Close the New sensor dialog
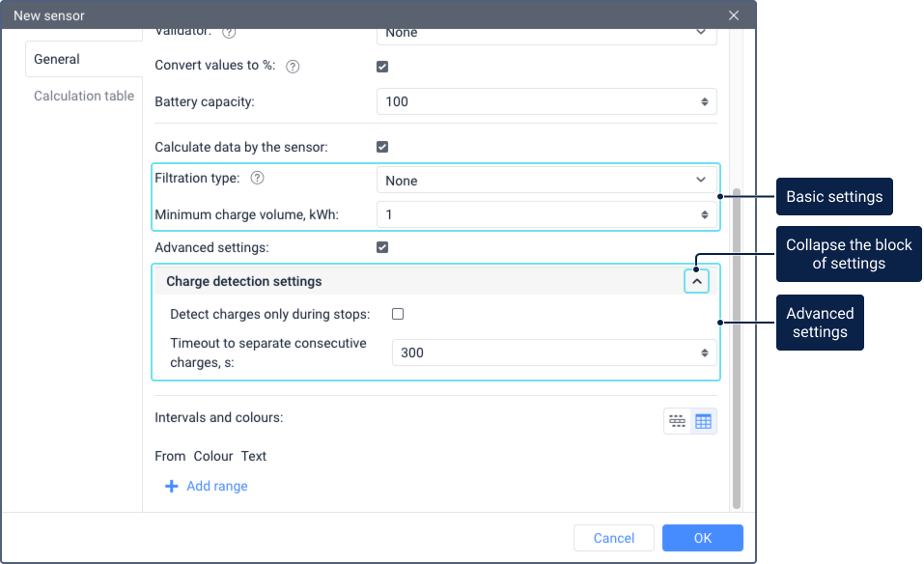924x564 pixels. click(734, 15)
